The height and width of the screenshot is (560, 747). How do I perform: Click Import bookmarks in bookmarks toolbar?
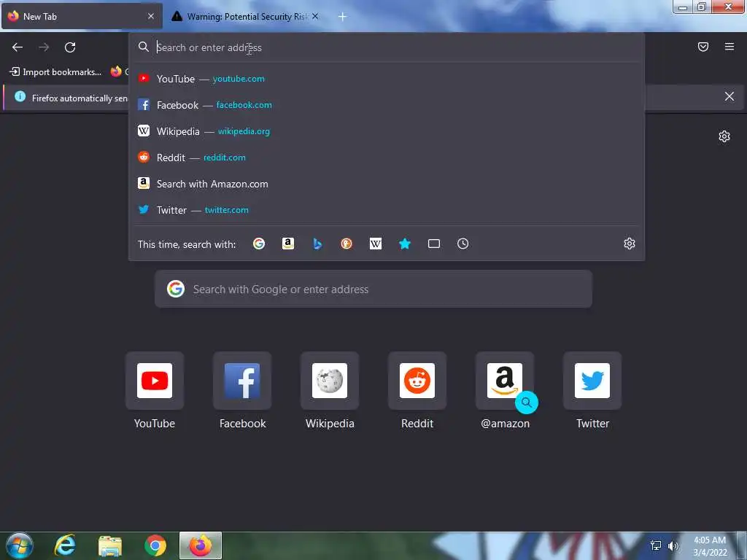(55, 72)
